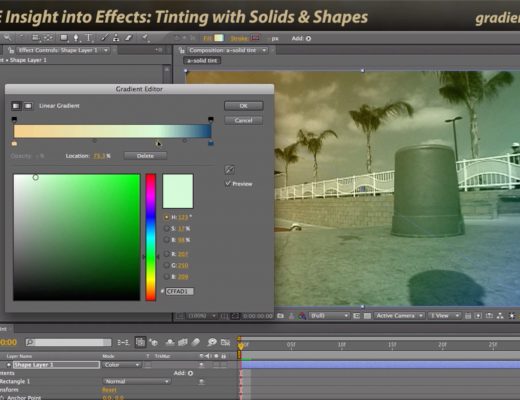Open the magnification (100%) dropdown
The height and width of the screenshot is (400, 520).
pyautogui.click(x=203, y=316)
